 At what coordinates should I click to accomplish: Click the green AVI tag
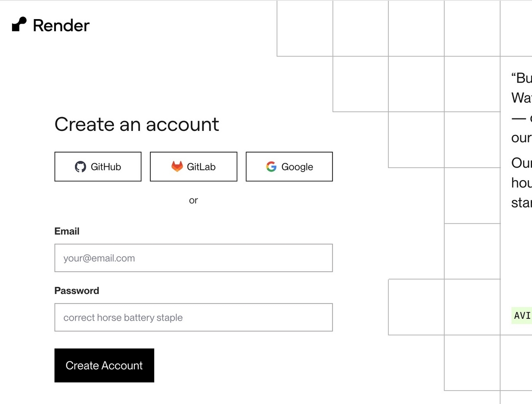coord(521,315)
